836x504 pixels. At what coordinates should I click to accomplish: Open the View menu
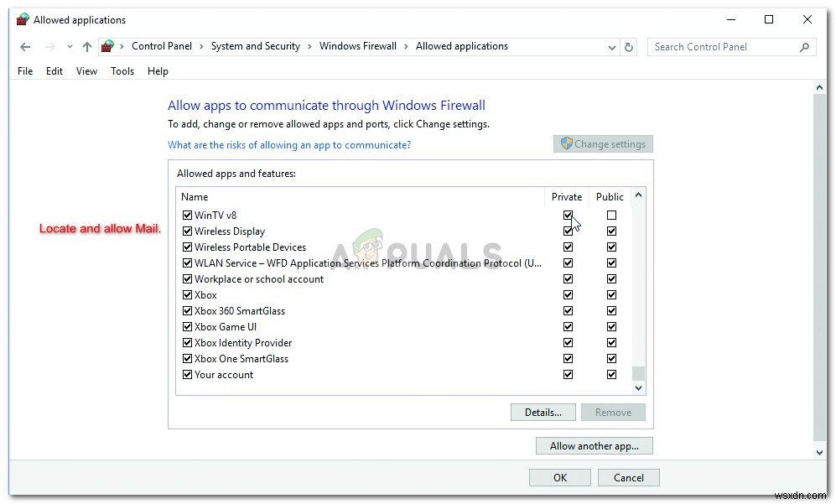point(86,71)
